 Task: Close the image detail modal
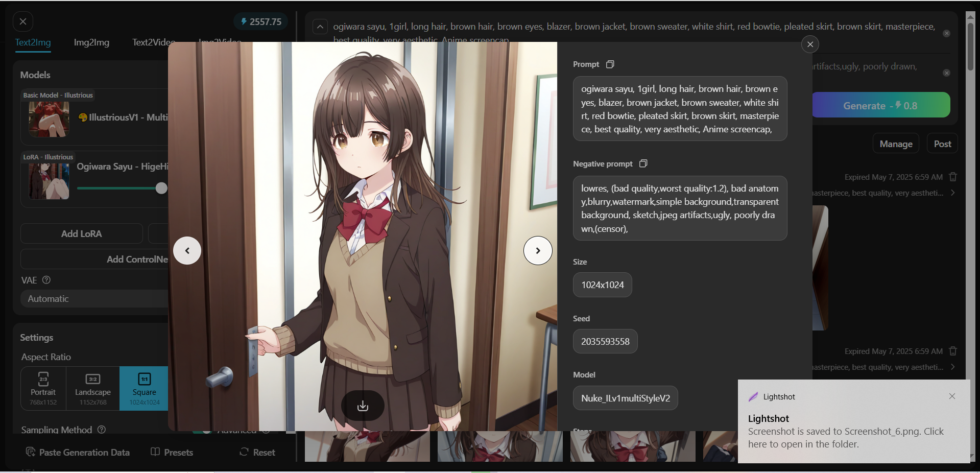click(810, 44)
